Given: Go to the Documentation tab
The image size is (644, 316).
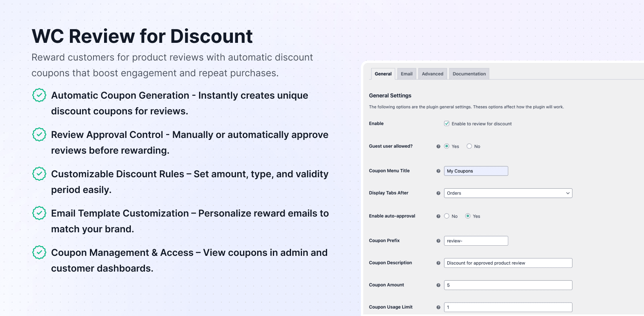Looking at the screenshot, I should pos(469,74).
